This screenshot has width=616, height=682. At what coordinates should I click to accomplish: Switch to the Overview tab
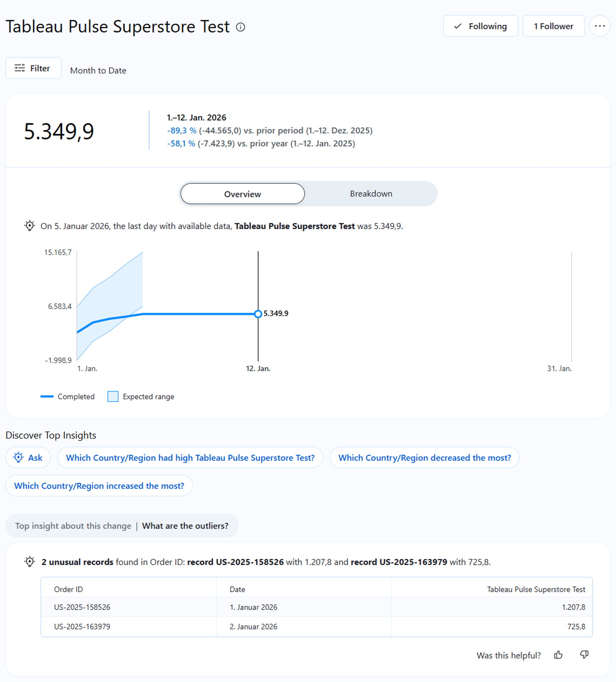coord(242,194)
